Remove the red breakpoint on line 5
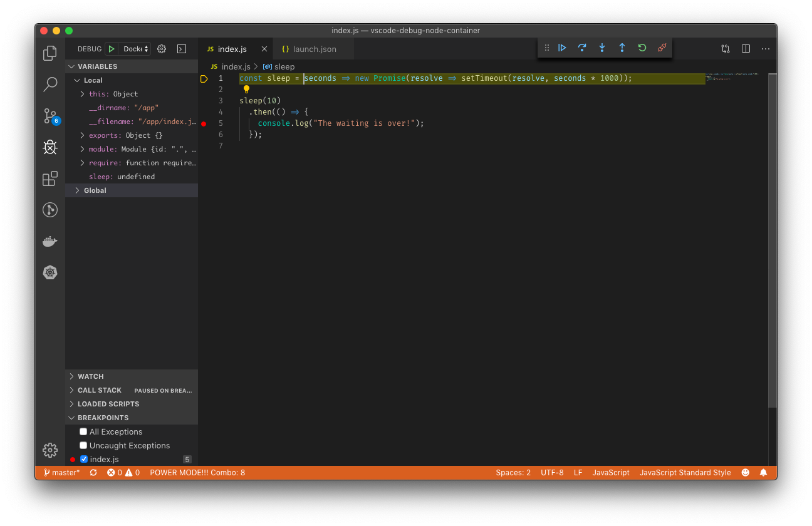This screenshot has width=812, height=526. point(204,123)
